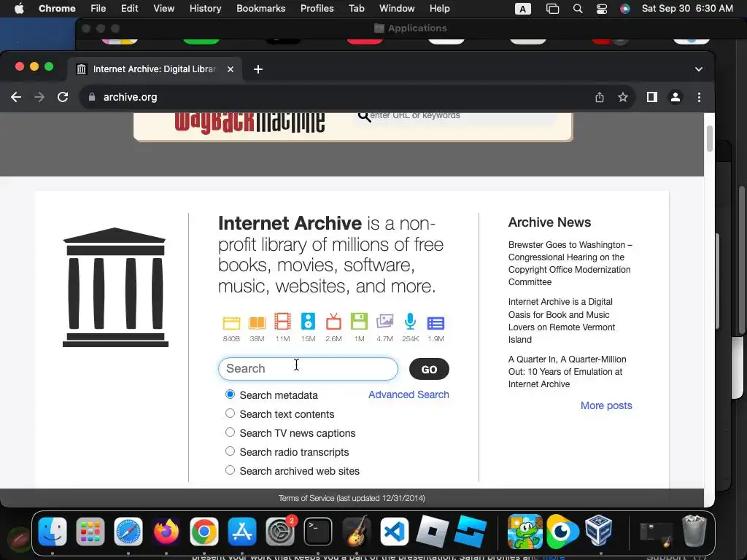Open the Trash in the dock

(x=694, y=531)
